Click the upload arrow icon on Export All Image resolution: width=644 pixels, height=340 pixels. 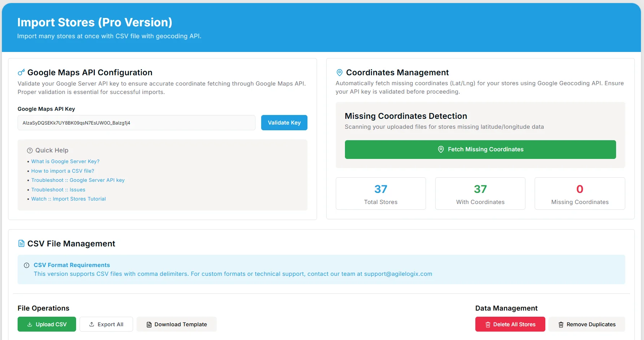coord(92,324)
